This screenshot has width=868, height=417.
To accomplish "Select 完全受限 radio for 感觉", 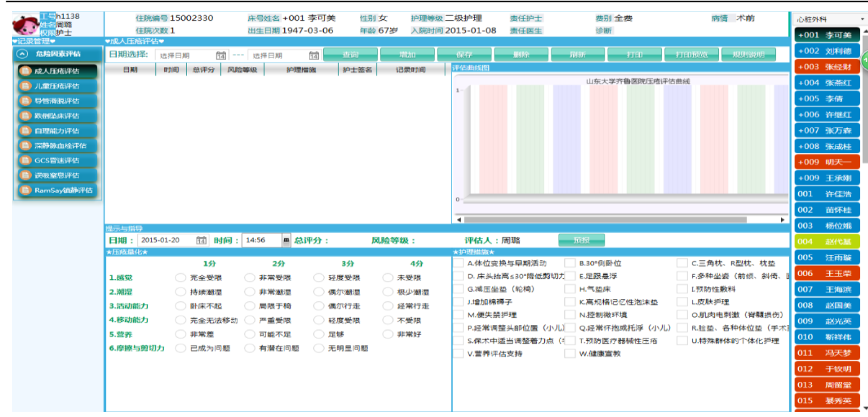I will 180,277.
